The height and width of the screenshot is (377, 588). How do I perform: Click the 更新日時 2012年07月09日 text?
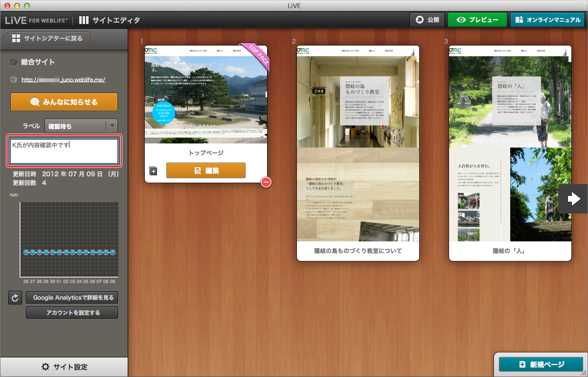66,174
